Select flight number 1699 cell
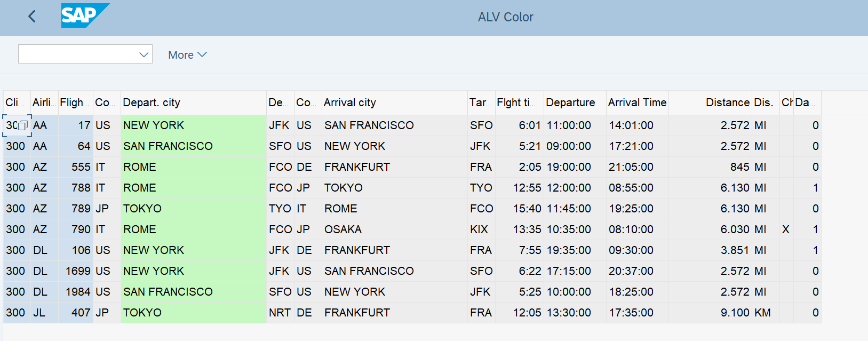868x341 pixels. pyautogui.click(x=78, y=271)
